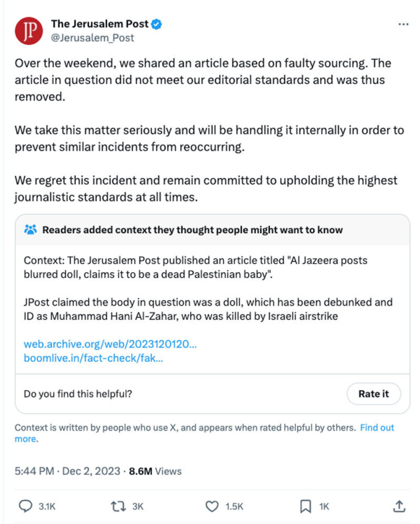Click the readers added context header
This screenshot has width=420, height=524.
(192, 230)
